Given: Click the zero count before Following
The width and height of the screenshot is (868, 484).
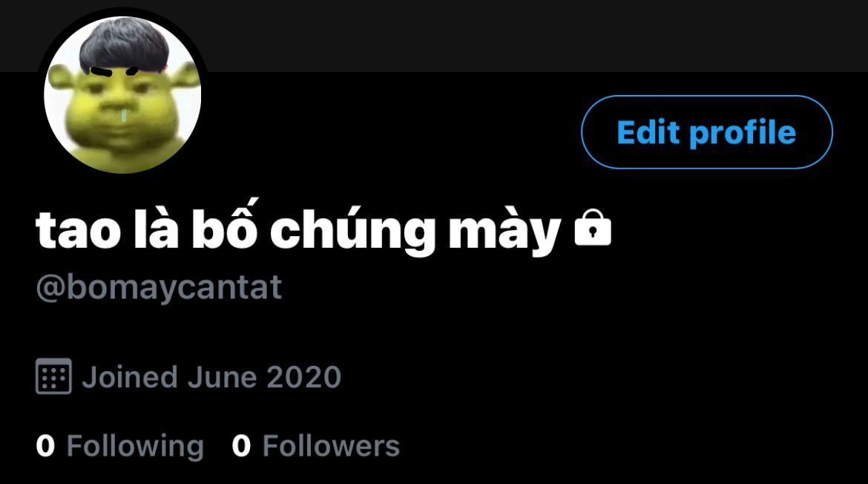Looking at the screenshot, I should tap(45, 446).
